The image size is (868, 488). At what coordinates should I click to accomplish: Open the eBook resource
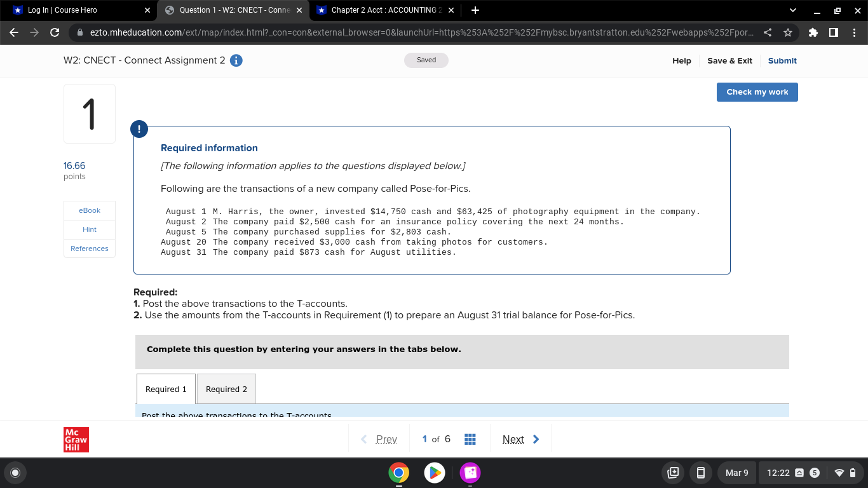(x=90, y=210)
